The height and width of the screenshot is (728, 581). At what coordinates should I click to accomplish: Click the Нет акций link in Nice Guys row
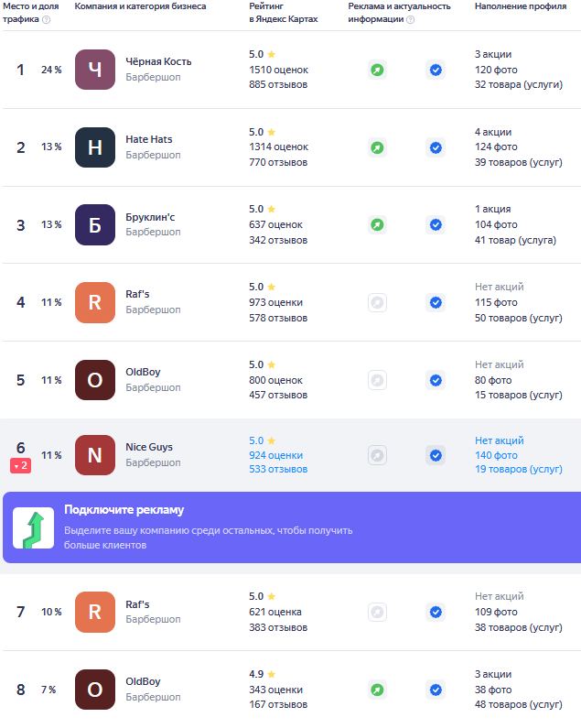tap(500, 440)
